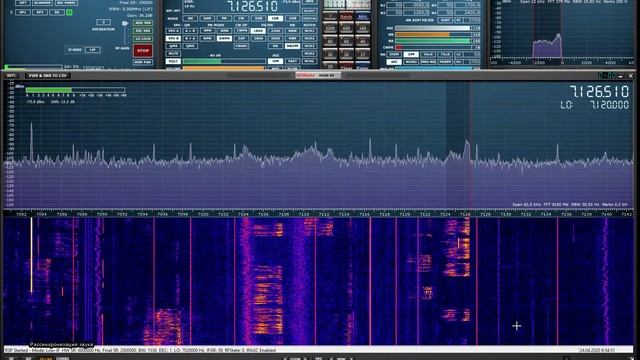Open SP1 spectrum window
Screen dimensions: 640x360
pyautogui.click(x=23, y=12)
